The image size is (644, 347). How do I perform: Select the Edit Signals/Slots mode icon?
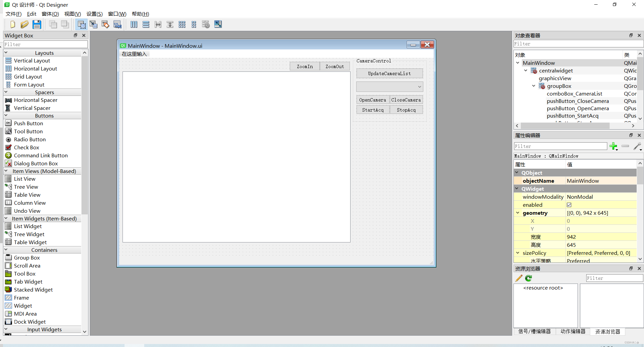click(93, 24)
